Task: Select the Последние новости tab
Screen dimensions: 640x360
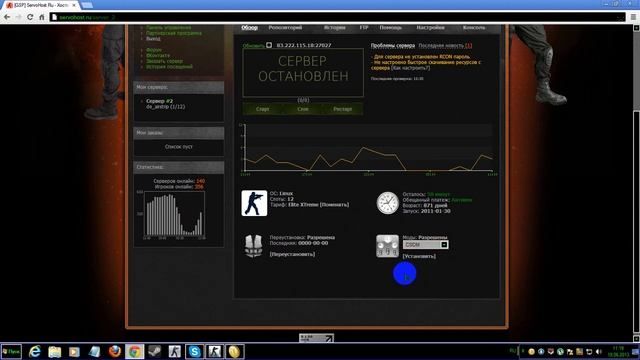Action: 441,45
